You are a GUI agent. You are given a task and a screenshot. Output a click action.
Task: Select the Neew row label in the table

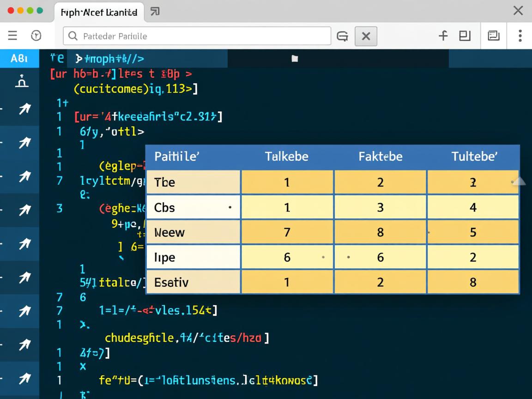pos(169,232)
